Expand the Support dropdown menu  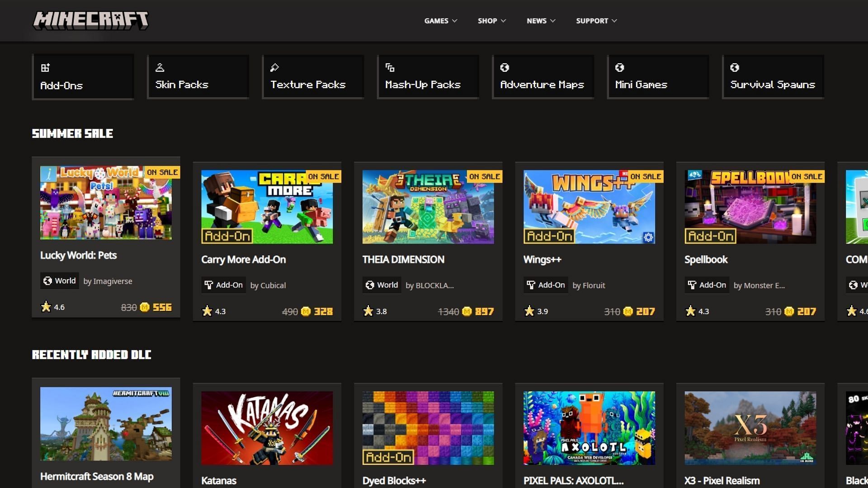pyautogui.click(x=596, y=21)
